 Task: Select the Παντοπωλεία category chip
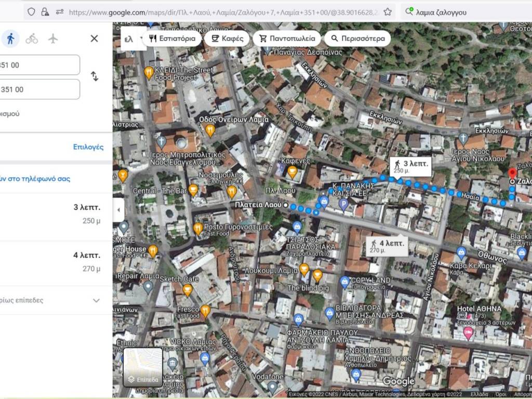coord(287,38)
